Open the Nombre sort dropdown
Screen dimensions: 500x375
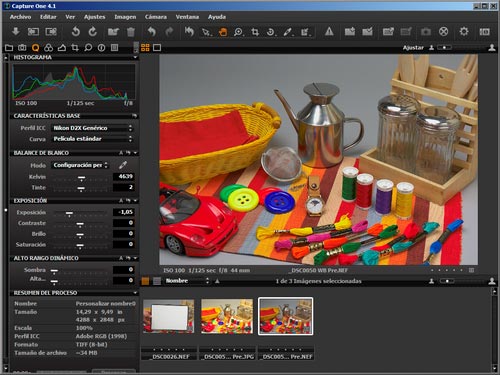pos(187,281)
